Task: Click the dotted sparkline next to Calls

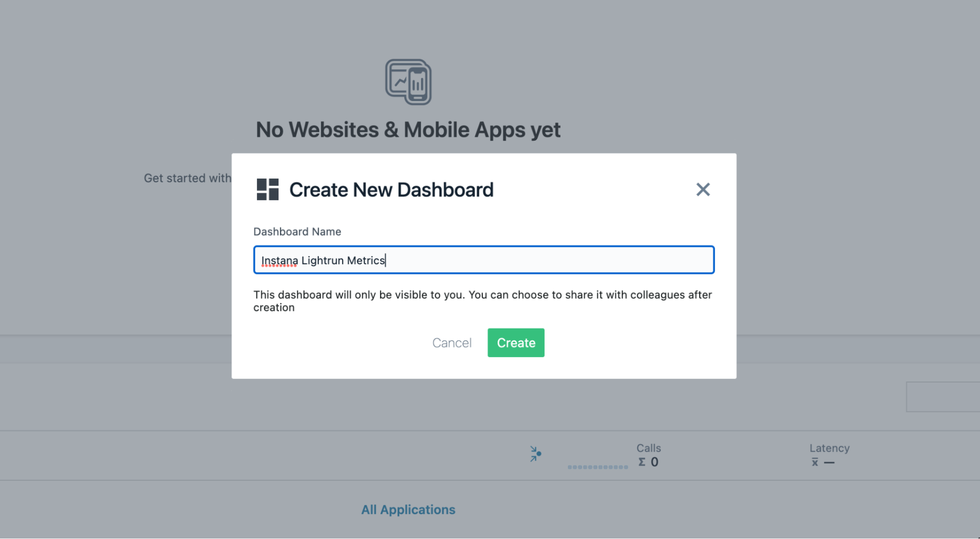Action: [598, 467]
